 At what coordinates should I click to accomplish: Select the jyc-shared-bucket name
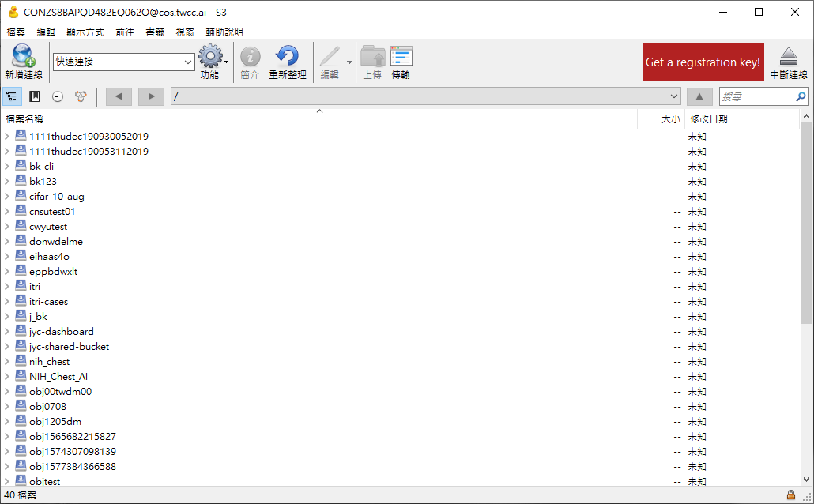point(69,347)
